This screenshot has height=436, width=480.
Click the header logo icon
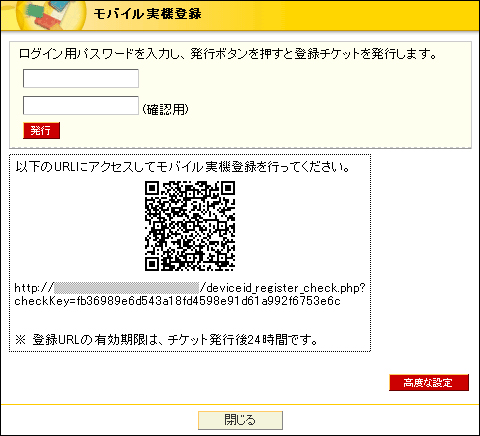point(50,15)
